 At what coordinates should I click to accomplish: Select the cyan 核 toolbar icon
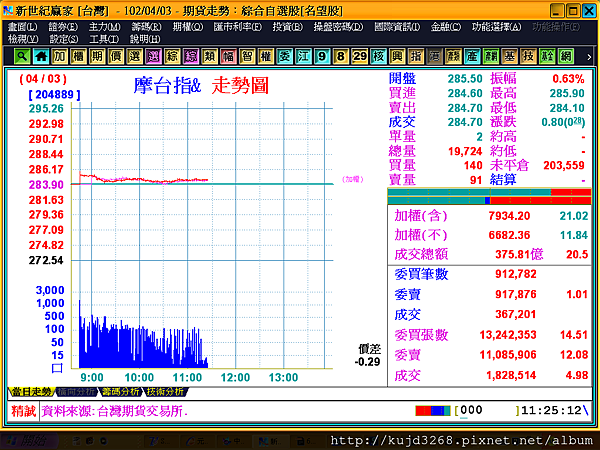378,57
